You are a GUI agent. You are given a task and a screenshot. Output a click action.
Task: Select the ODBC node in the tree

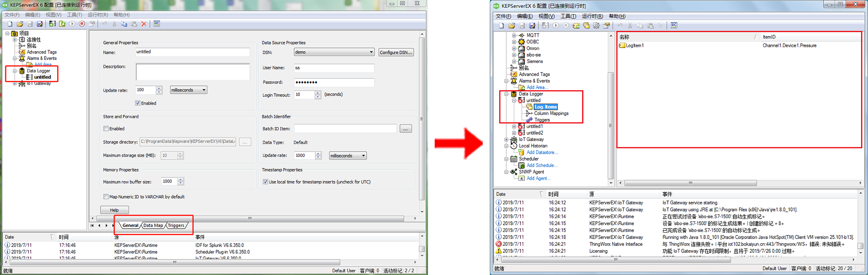(533, 42)
